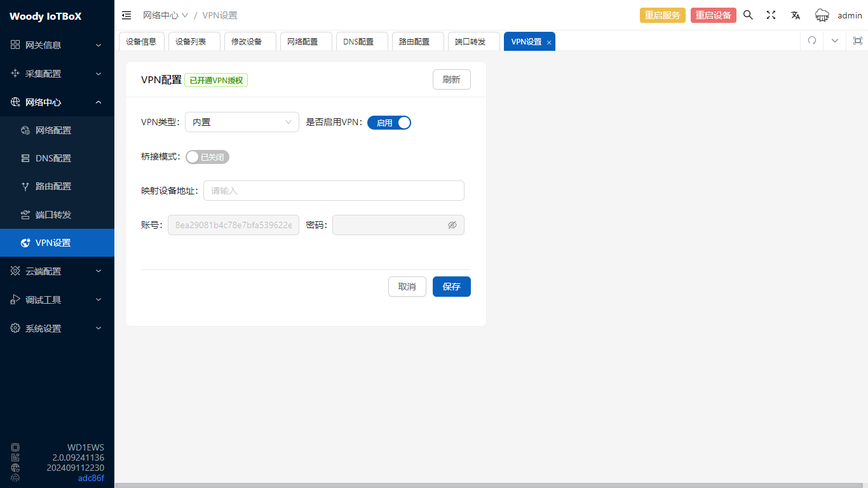
Task: Open the search magnifier icon
Action: pos(748,15)
